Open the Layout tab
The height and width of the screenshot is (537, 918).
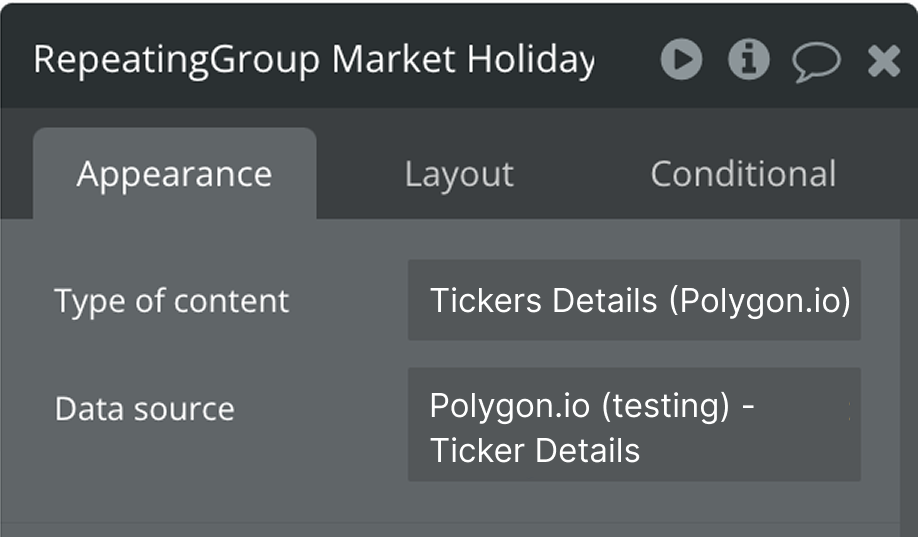(459, 174)
